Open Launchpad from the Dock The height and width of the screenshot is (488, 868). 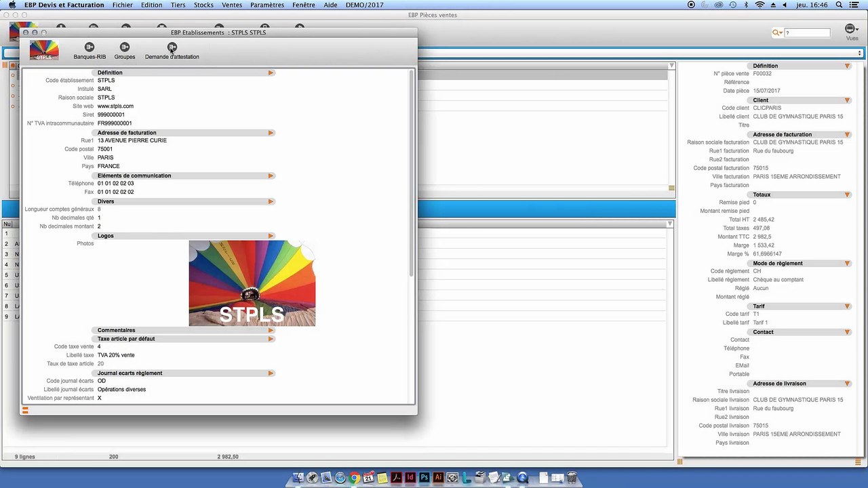pos(312,478)
